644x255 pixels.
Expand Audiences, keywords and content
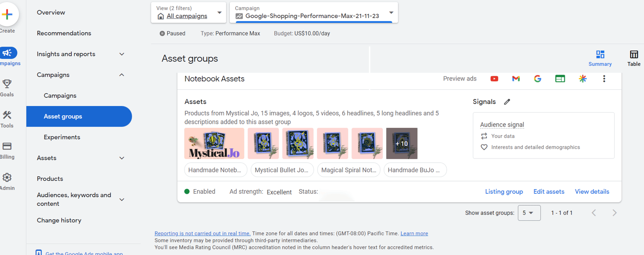(122, 200)
